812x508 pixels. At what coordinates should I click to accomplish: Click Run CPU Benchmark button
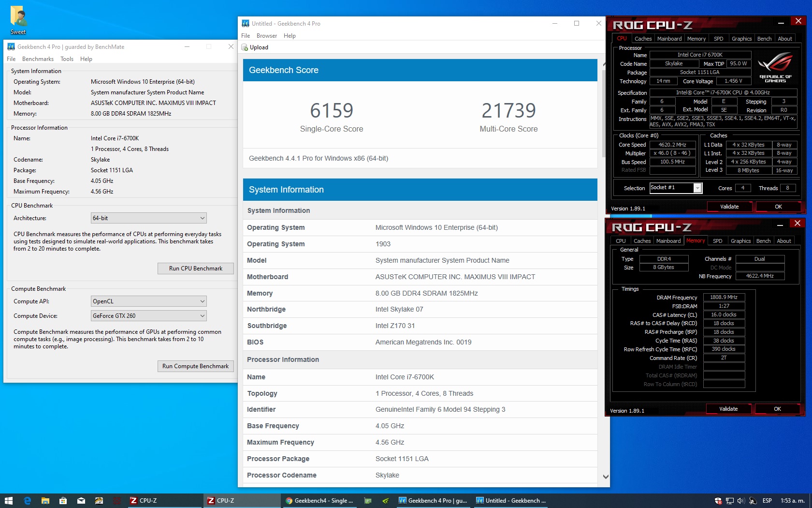tap(196, 269)
